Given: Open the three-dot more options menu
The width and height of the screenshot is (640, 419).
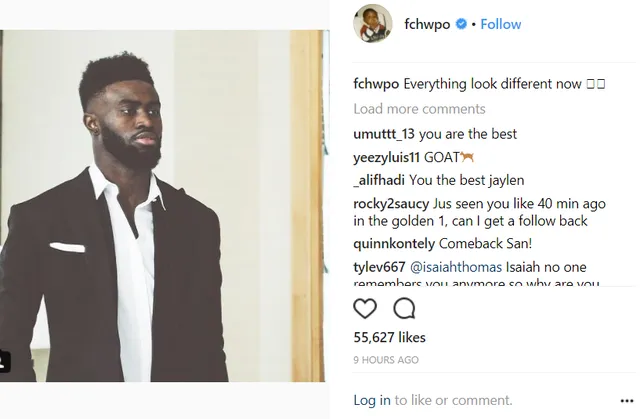Looking at the screenshot, I should (627, 401).
